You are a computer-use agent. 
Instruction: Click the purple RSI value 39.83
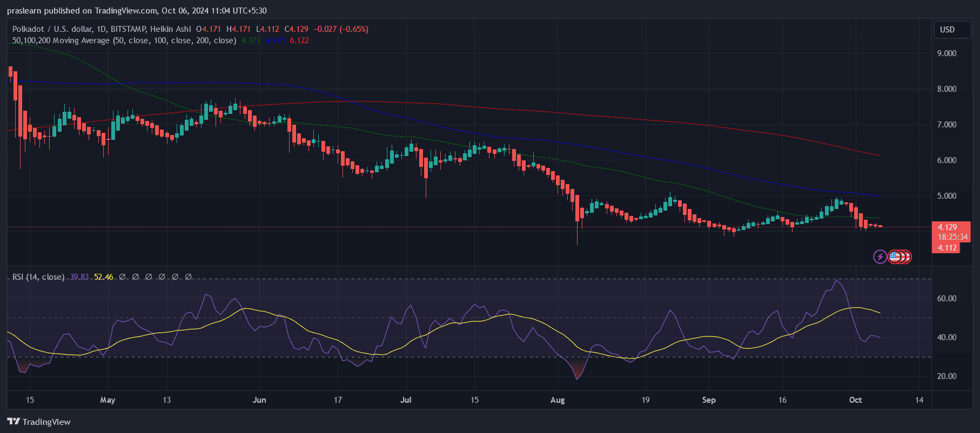(x=79, y=277)
